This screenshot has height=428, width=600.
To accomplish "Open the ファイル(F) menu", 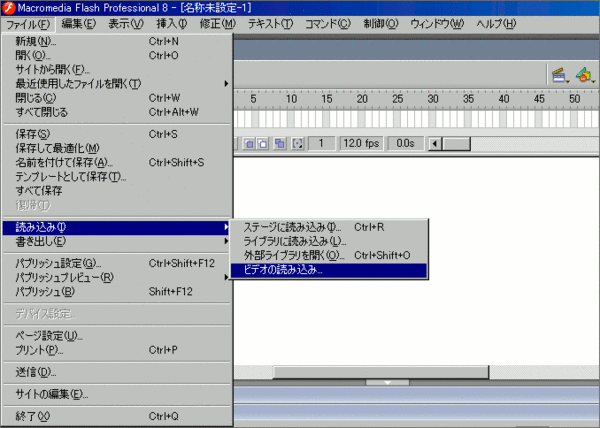I will pos(28,24).
